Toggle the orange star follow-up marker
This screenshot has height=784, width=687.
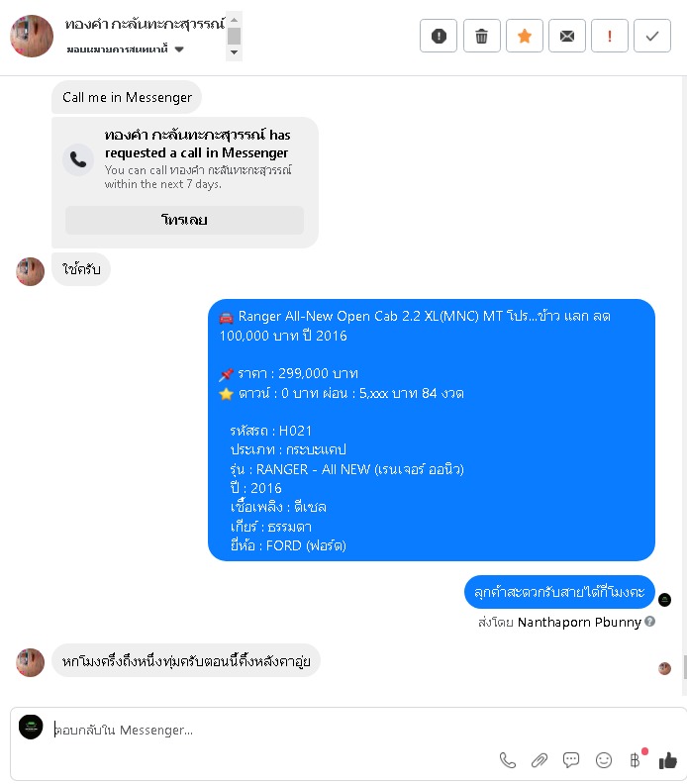[x=525, y=36]
